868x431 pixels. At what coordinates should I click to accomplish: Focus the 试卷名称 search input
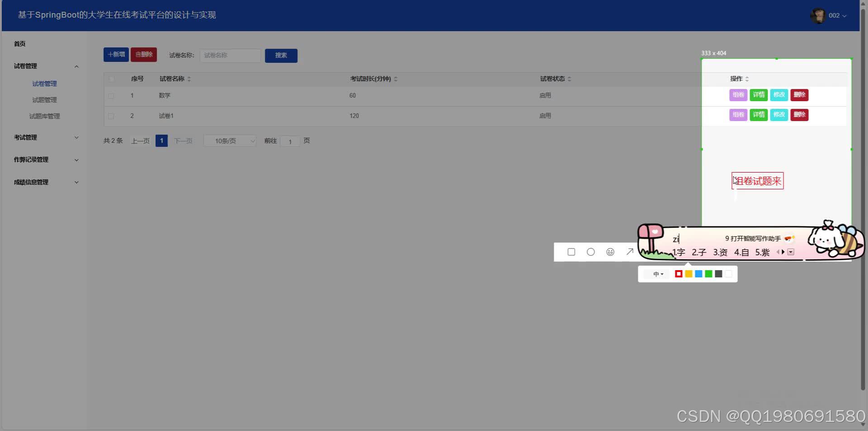(230, 56)
